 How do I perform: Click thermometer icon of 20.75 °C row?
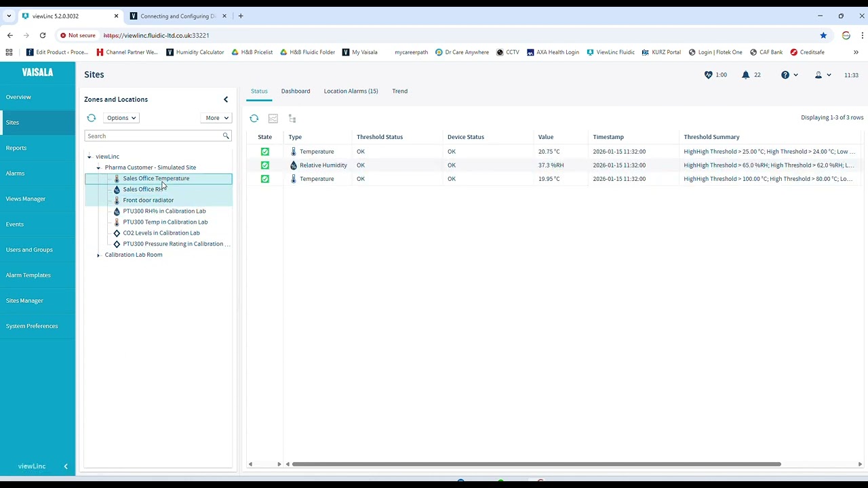[294, 152]
